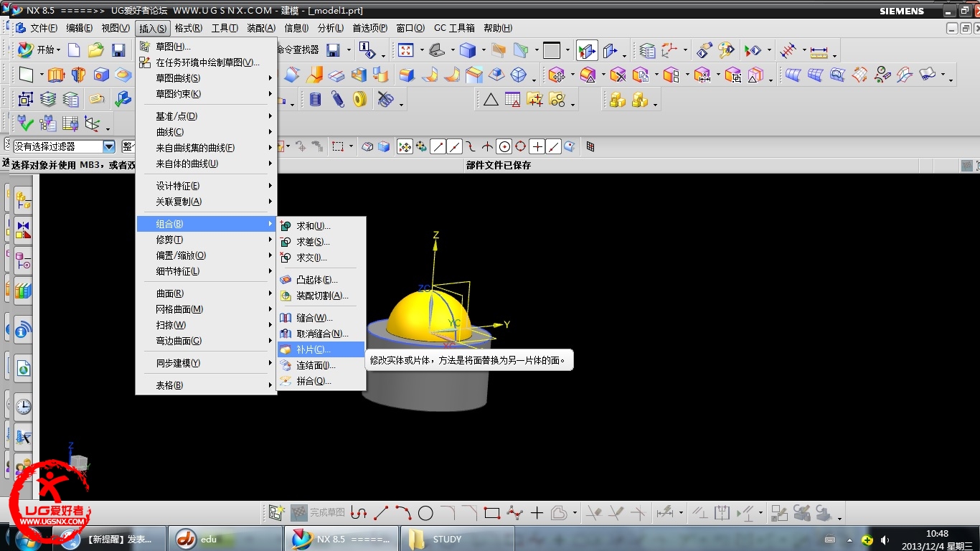Click the Fit view icon
The width and height of the screenshot is (980, 551).
[406, 50]
